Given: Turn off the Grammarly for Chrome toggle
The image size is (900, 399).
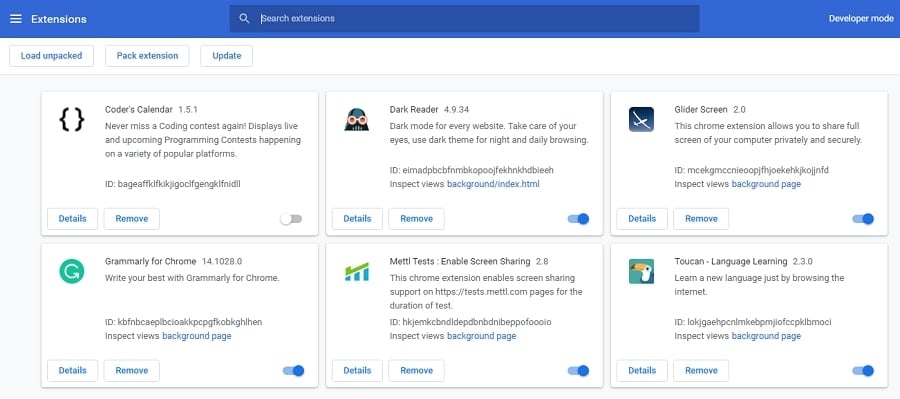Looking at the screenshot, I should pyautogui.click(x=293, y=371).
